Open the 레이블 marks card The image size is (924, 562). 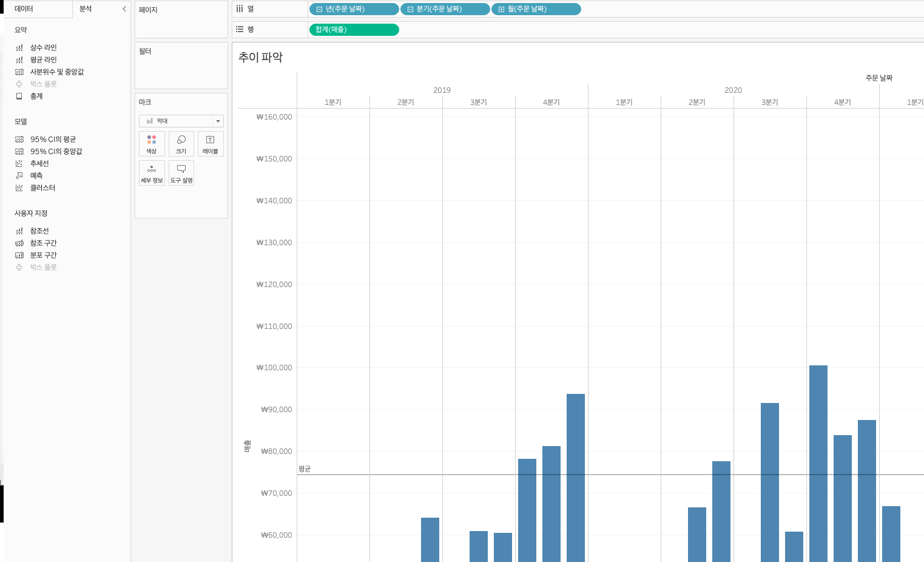(211, 144)
